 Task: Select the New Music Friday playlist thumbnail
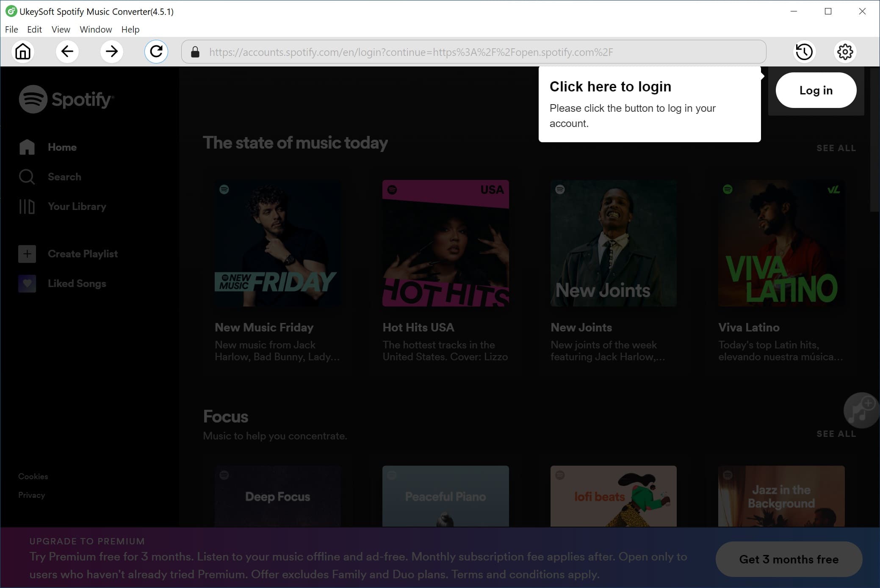[276, 243]
